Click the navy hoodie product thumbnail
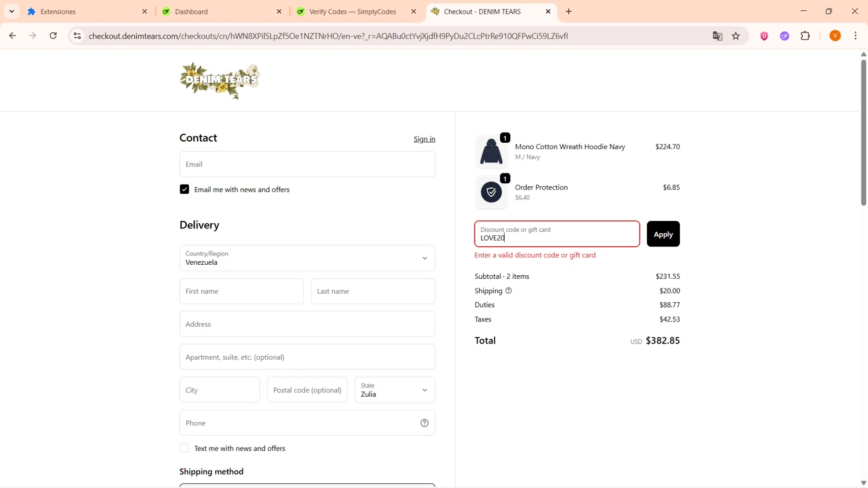 [491, 151]
